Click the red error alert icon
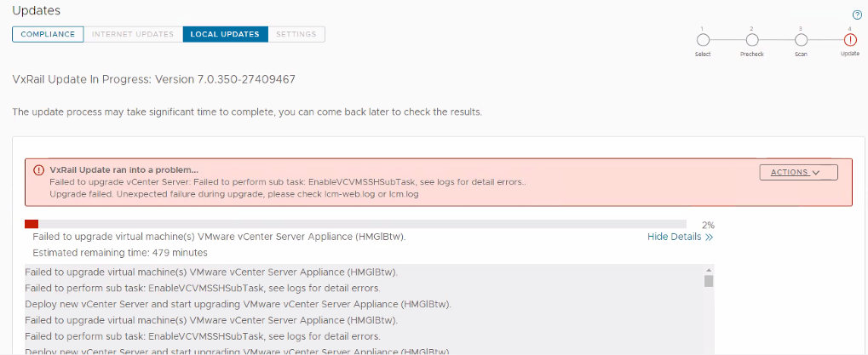The height and width of the screenshot is (355, 868). (38, 170)
